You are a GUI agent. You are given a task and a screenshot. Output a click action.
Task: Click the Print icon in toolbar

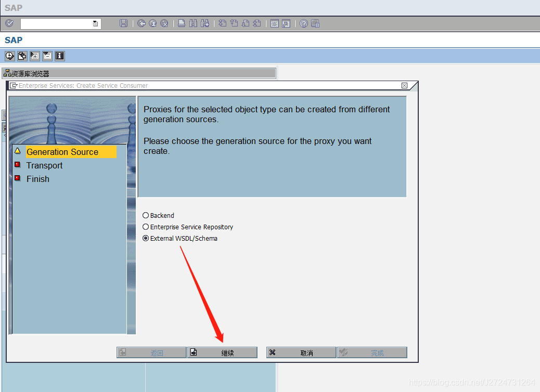pos(182,23)
